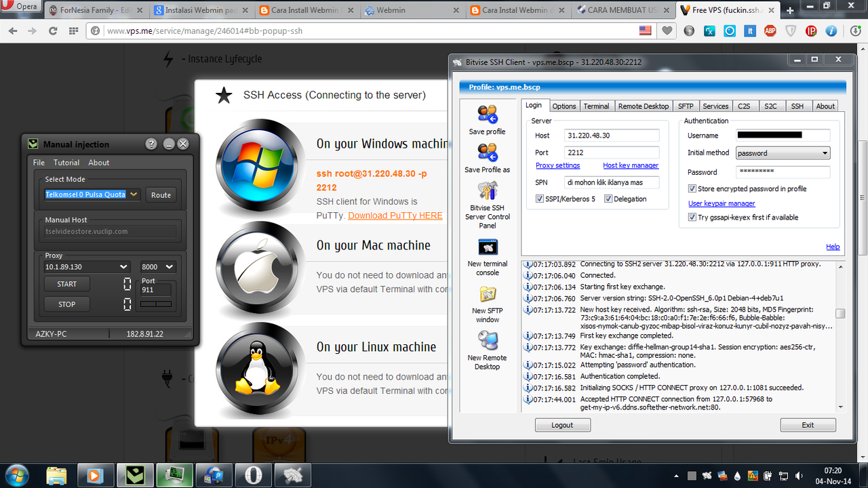Open SFTP tab in Bitvise

point(686,106)
